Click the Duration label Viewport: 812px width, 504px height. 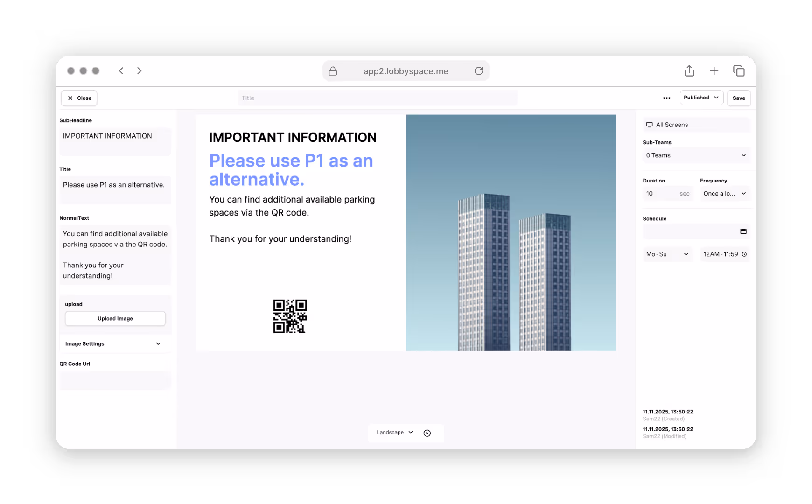coord(654,181)
